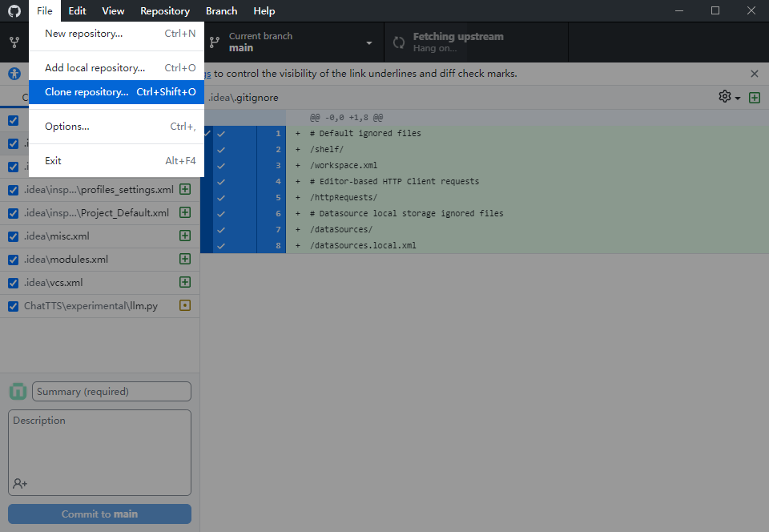Uncheck the .idea\vcs.xml file checkbox

[14, 283]
